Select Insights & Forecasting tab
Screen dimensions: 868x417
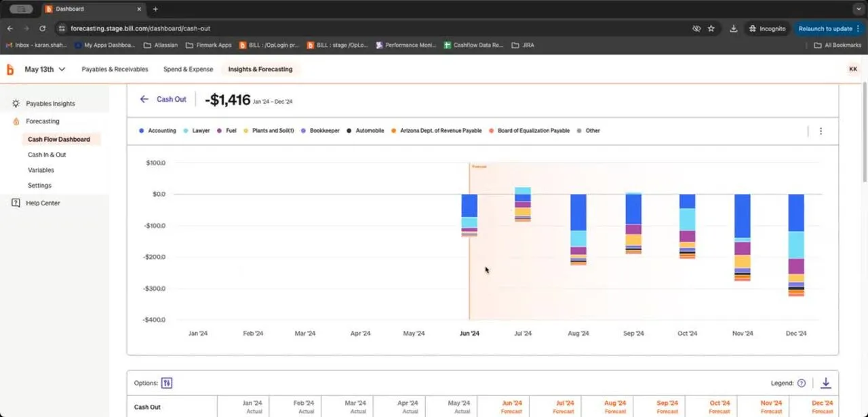coord(260,69)
